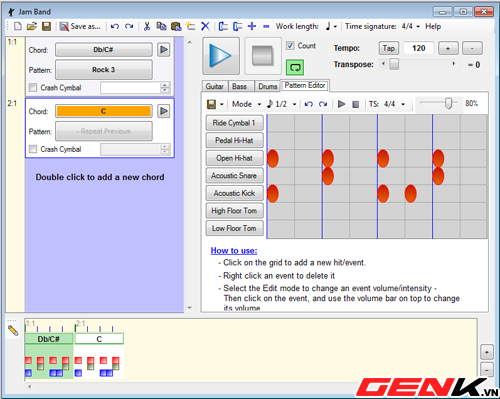Save the pattern with the editor floppy icon
Image resolution: width=500 pixels, height=399 pixels.
tap(212, 104)
